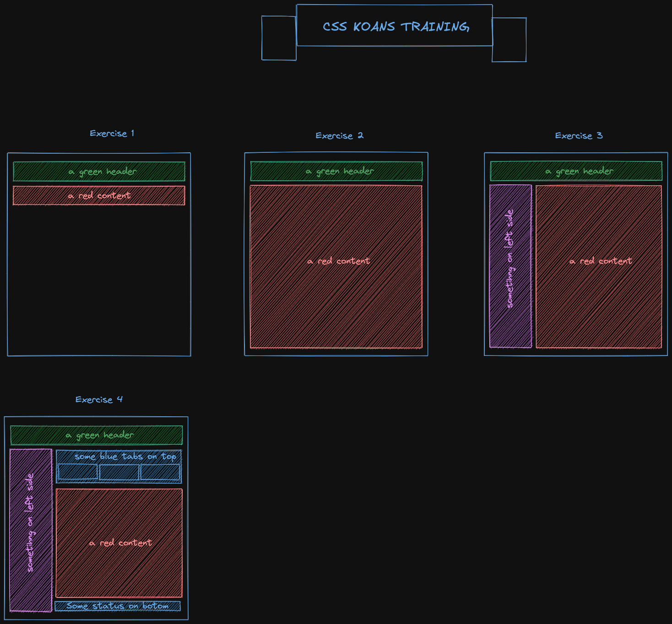Screen dimensions: 672x624
Task: Open the green header in Exercise 1
Action: (x=99, y=171)
